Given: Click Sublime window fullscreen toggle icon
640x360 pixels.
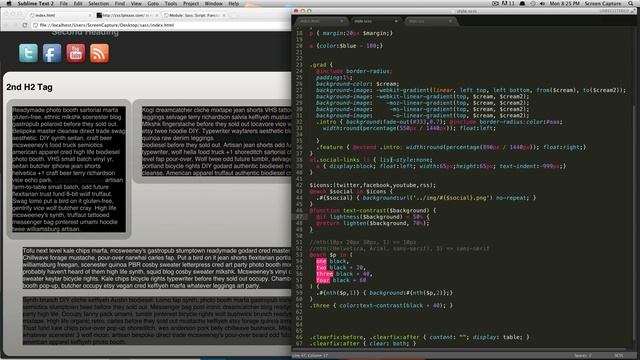Looking at the screenshot, I should pyautogui.click(x=633, y=11).
